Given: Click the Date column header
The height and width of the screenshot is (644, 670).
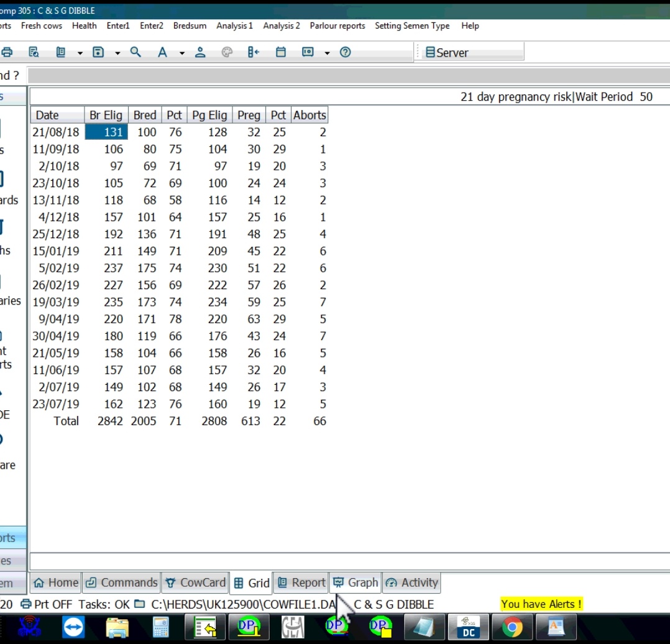Looking at the screenshot, I should click(x=57, y=115).
